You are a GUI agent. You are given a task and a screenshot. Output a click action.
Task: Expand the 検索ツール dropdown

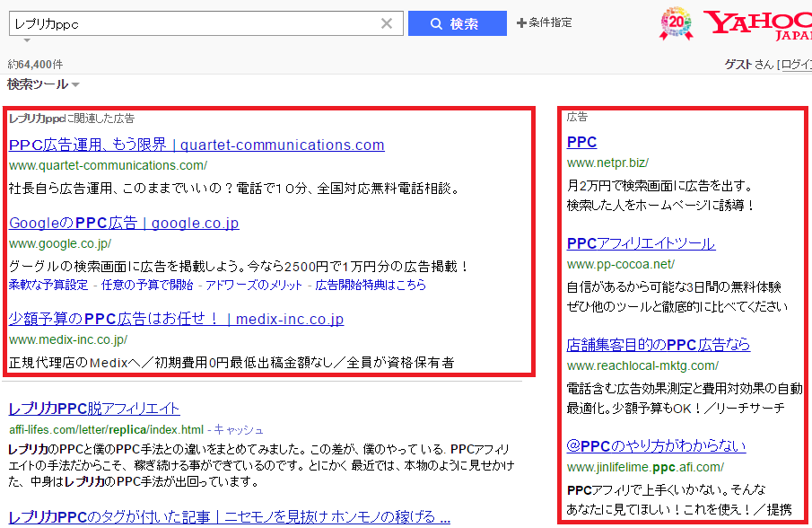pos(43,84)
